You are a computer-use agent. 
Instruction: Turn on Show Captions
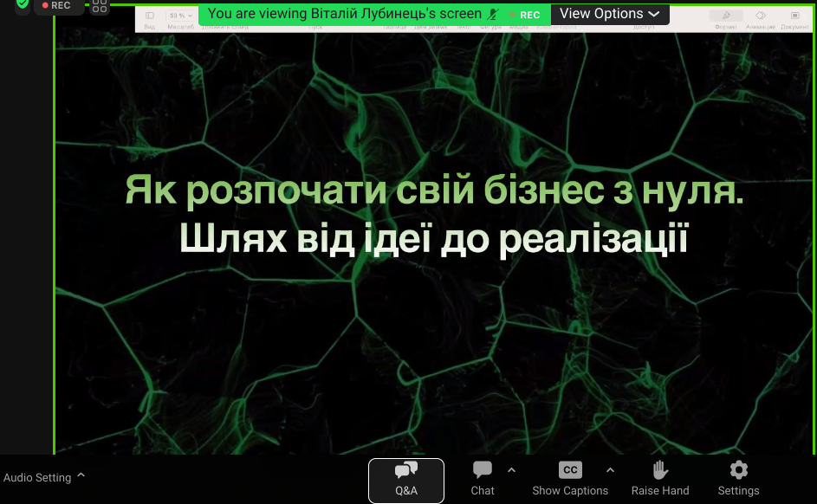point(569,479)
